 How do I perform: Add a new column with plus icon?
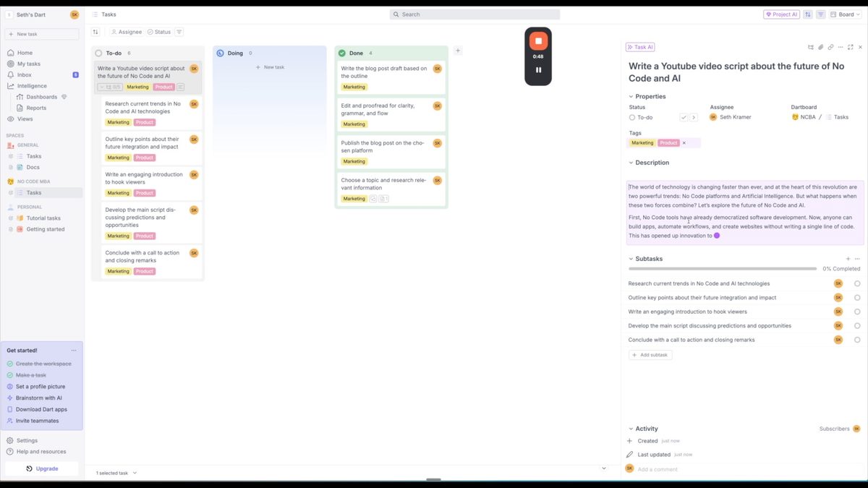click(458, 51)
